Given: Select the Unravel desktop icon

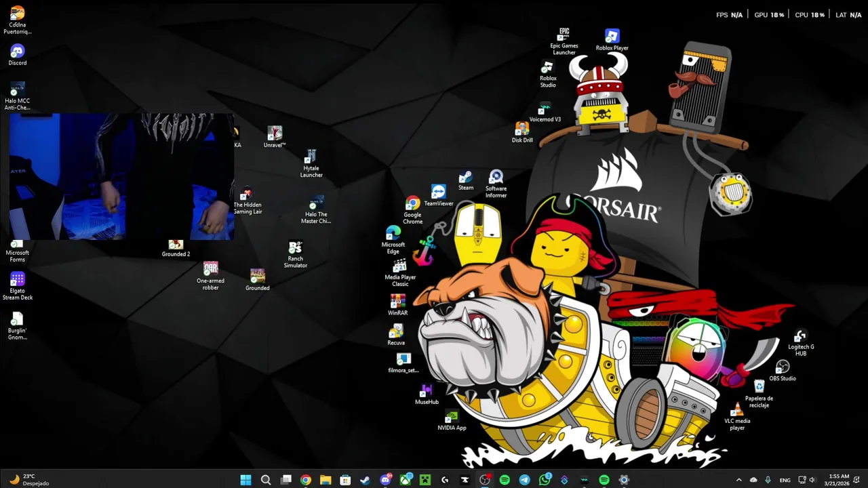Looking at the screenshot, I should pos(275,137).
